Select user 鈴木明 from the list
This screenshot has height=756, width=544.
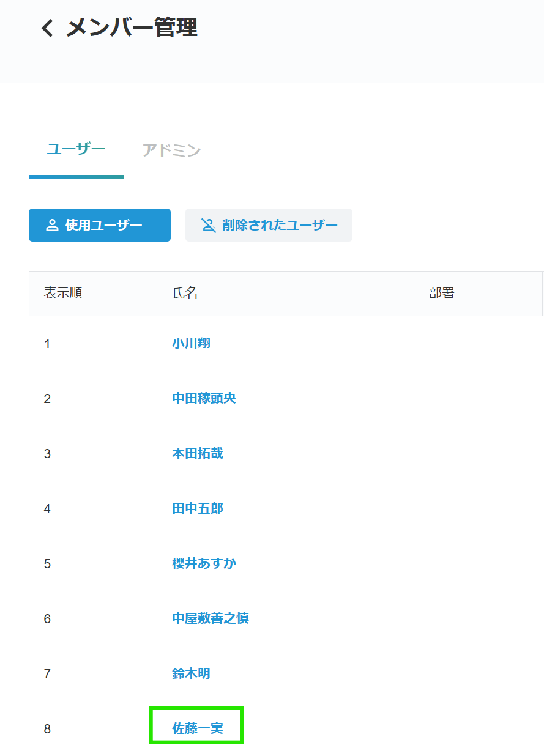pyautogui.click(x=191, y=673)
